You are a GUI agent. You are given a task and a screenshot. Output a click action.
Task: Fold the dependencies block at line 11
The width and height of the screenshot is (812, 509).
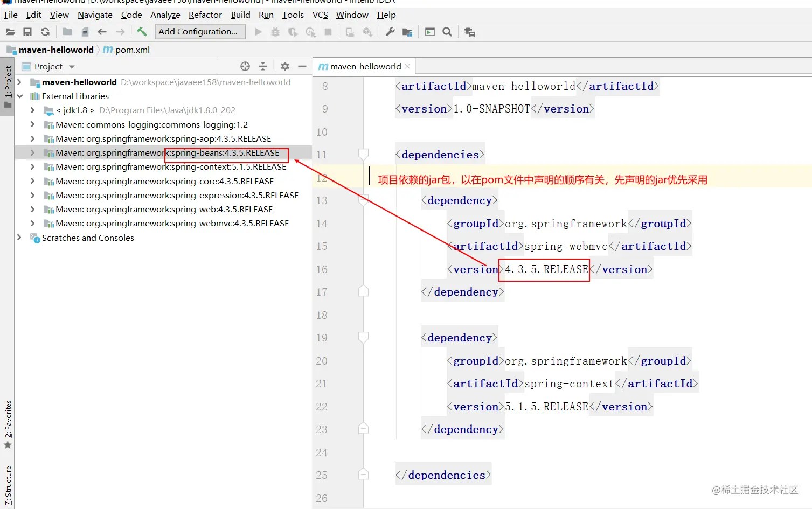pyautogui.click(x=364, y=155)
